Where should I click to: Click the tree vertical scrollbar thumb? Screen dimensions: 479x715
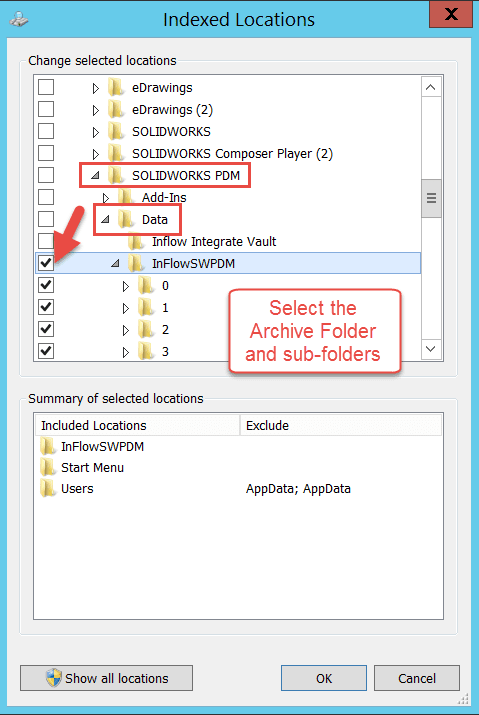pos(431,198)
